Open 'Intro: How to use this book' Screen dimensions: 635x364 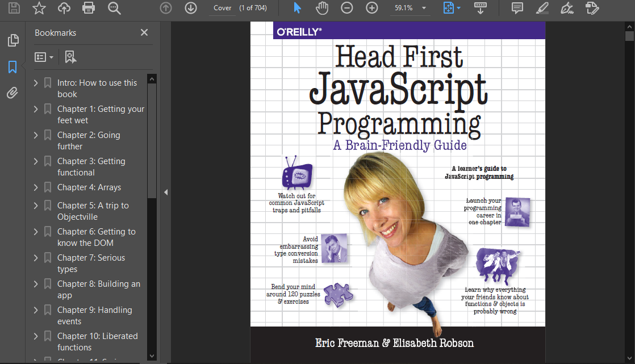click(x=97, y=88)
